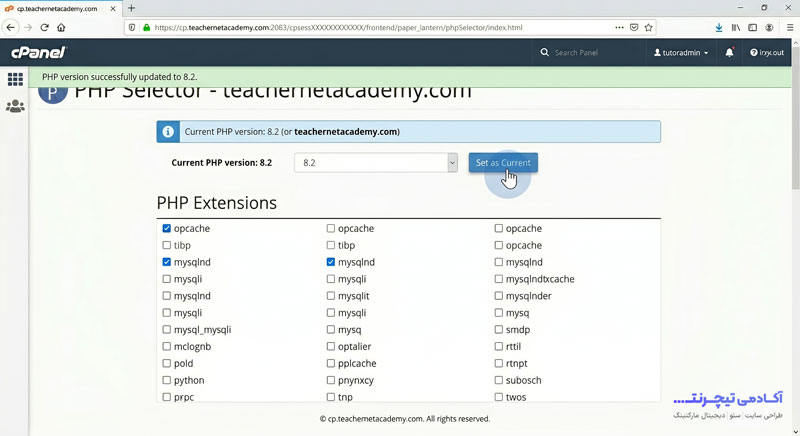
Task: Open the tutoradmin account dropdown
Action: 681,53
